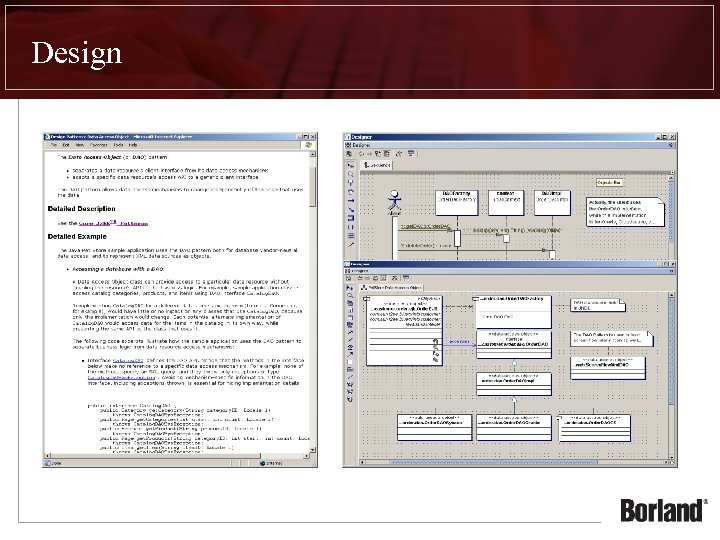
Task: Select the OrderDAO interface class box
Action: point(513,344)
